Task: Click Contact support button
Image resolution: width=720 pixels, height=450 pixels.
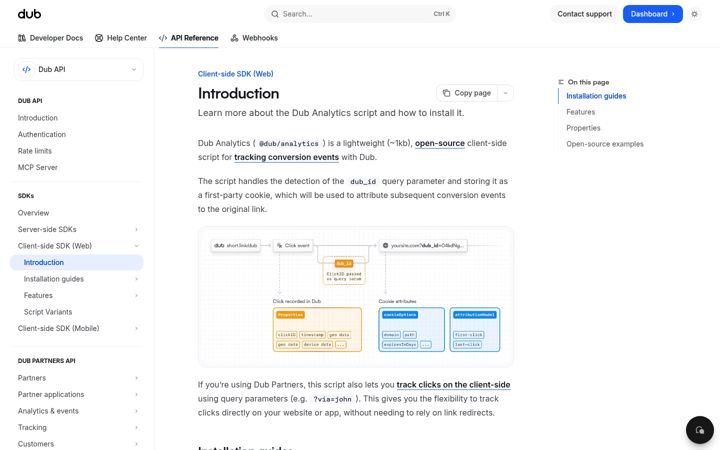Action: 585,14
